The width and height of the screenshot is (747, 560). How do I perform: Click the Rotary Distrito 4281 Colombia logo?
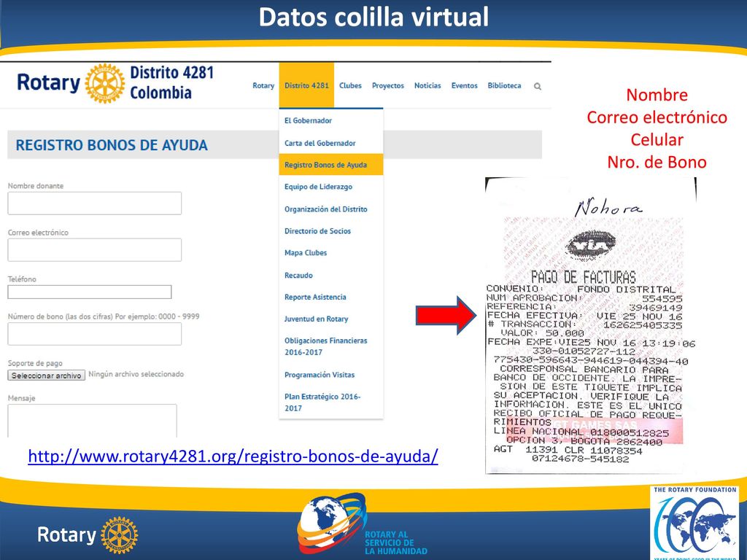(x=115, y=83)
